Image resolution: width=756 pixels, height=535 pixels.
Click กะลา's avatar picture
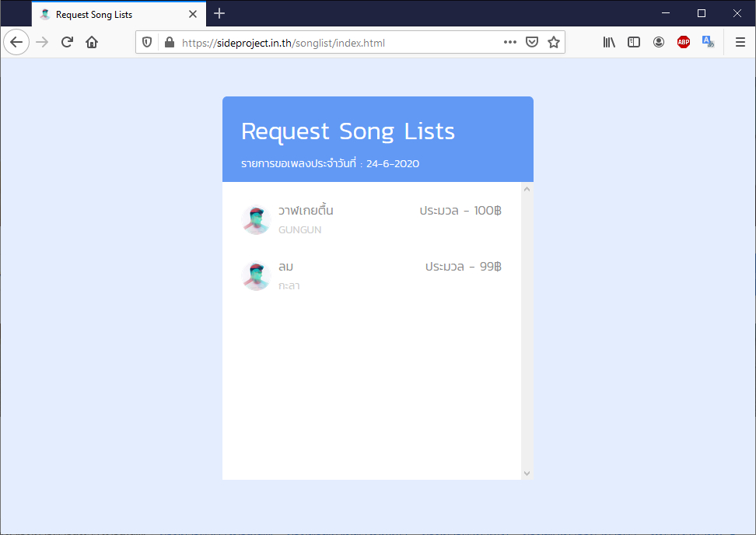tap(256, 275)
